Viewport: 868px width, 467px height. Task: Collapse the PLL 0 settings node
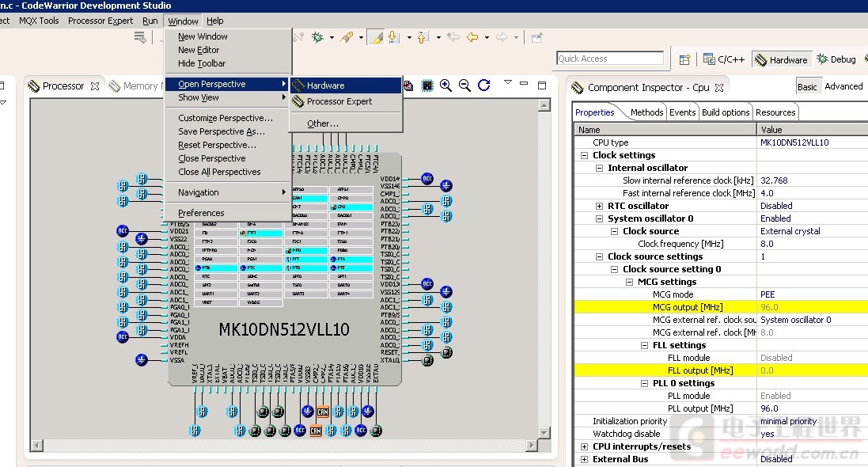point(644,383)
